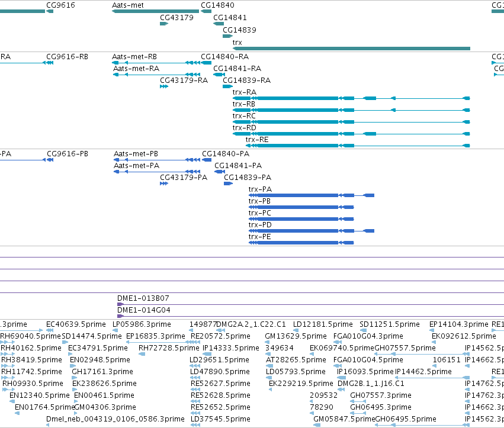Select the Aats-met-PB CDS feature
The image size is (504, 428).
[x=157, y=160]
